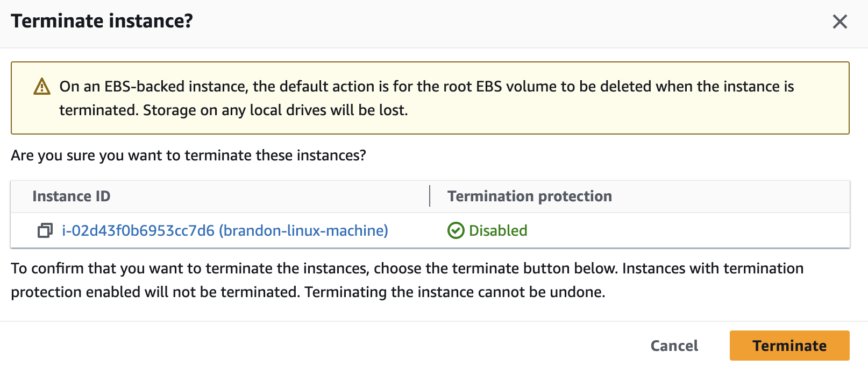868x366 pixels.
Task: Click the word Cancel in the footer
Action: coord(674,346)
